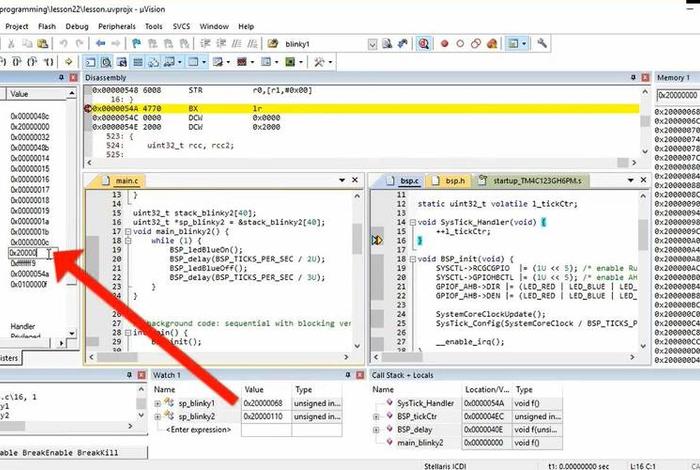Click main.c editor vertical scrollbar

click(x=357, y=270)
